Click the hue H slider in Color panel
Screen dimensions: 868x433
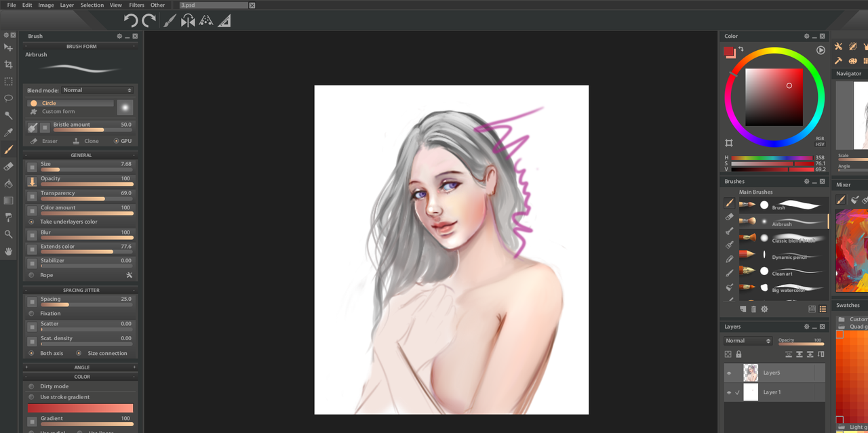(x=772, y=157)
